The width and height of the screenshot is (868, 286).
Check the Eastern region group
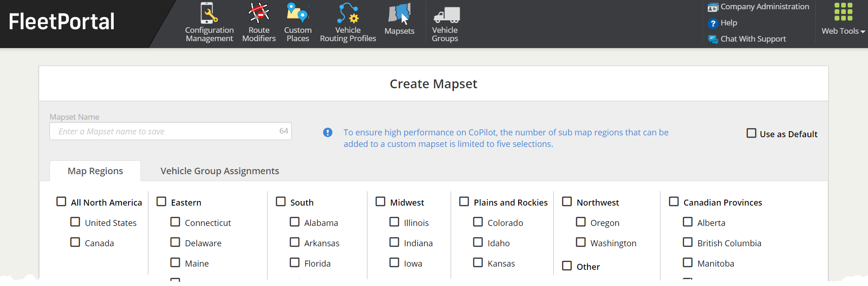tap(161, 201)
